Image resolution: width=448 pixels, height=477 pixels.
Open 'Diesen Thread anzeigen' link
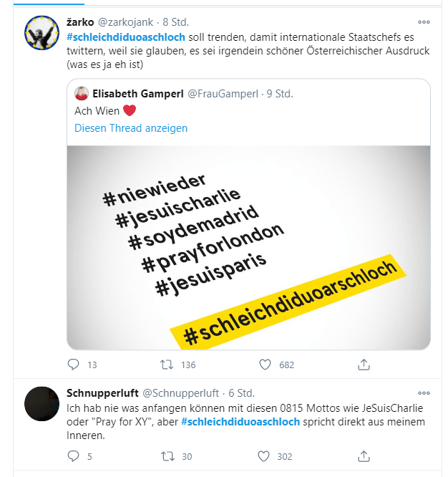pos(131,128)
